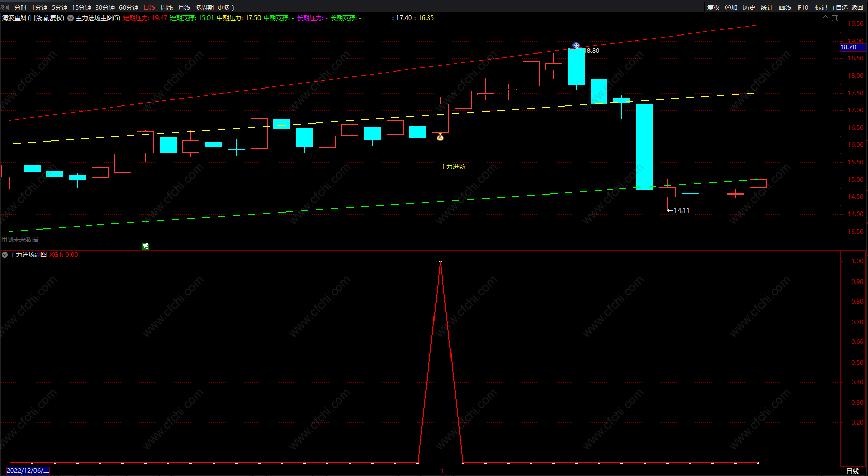Click the 中期压力: 17.50 value
This screenshot has height=476, width=868.
pyautogui.click(x=239, y=18)
